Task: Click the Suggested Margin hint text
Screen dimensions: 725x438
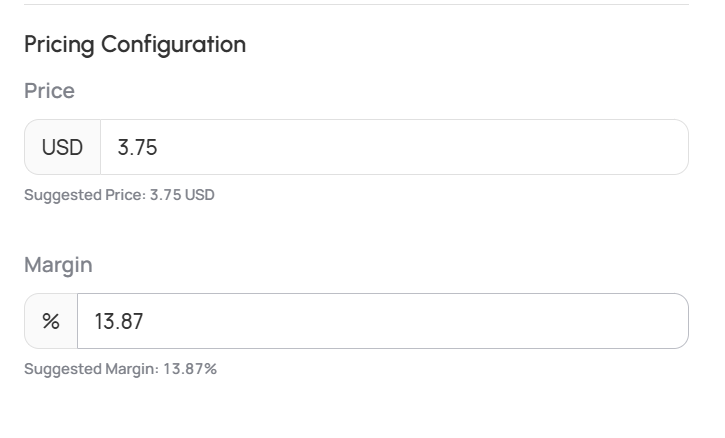Action: 120,369
